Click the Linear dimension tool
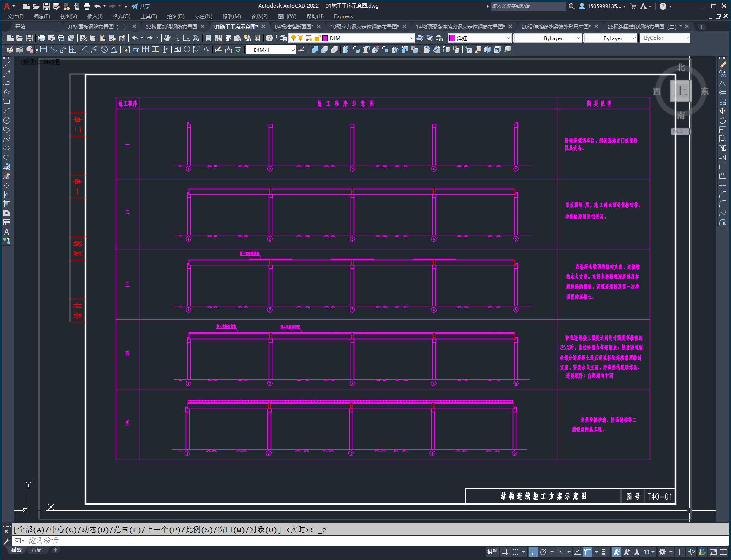 43,50
